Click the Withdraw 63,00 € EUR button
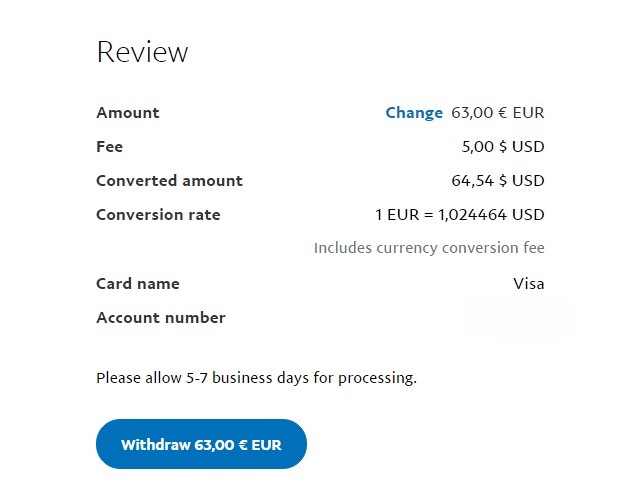 (x=201, y=444)
